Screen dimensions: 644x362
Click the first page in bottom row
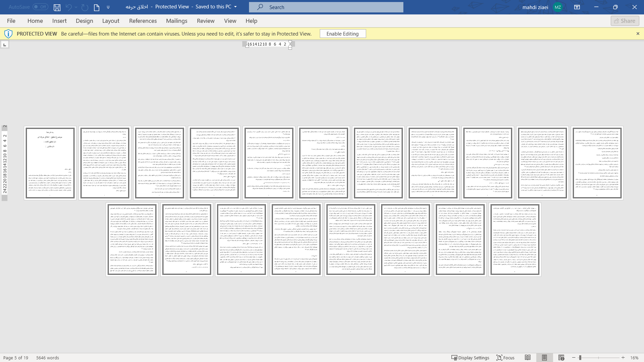coord(132,240)
